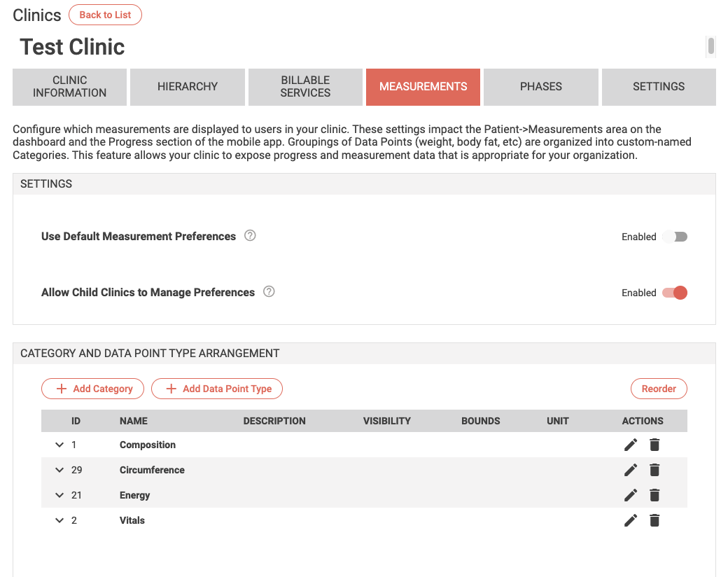Delete the Vitals category

tap(654, 520)
